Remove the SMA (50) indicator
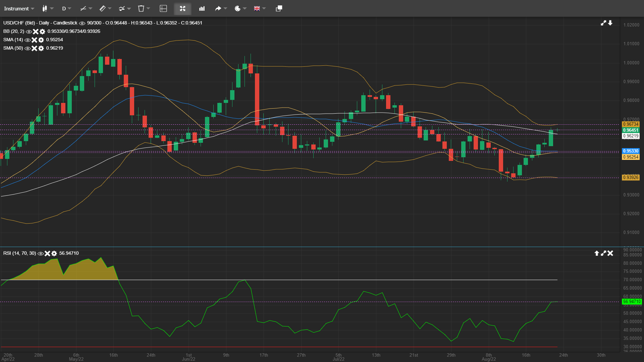 pyautogui.click(x=34, y=48)
